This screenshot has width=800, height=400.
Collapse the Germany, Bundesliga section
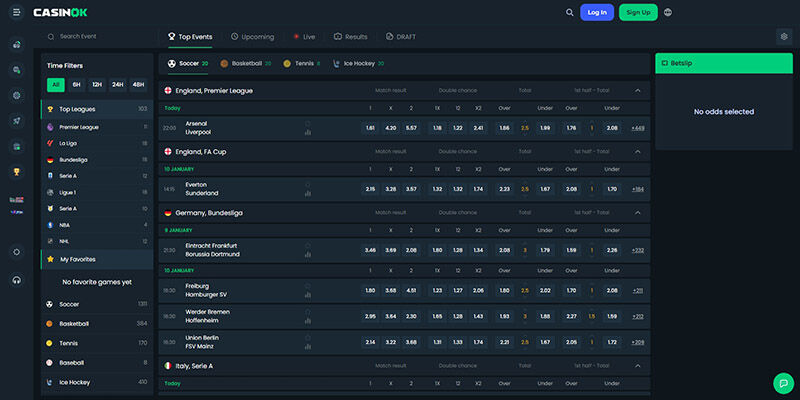[x=638, y=213]
